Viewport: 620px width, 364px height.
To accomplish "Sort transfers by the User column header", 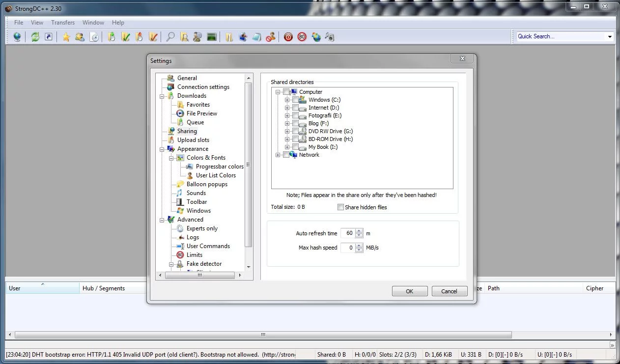I will click(x=42, y=288).
